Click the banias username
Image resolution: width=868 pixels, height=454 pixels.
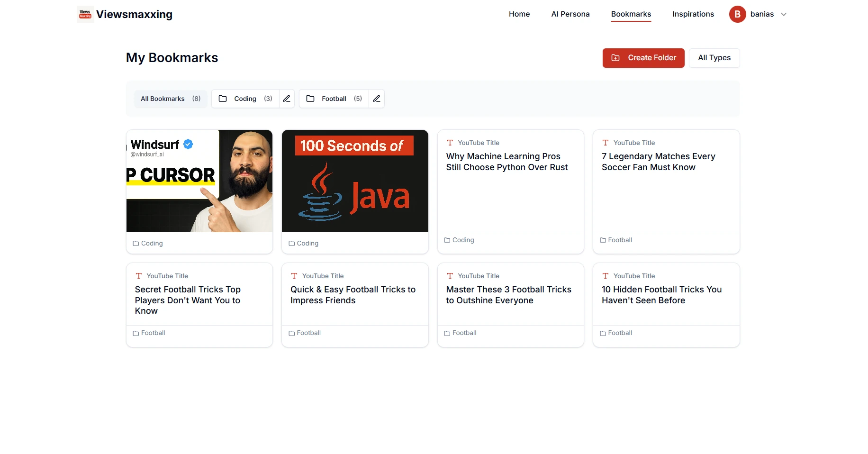click(762, 14)
